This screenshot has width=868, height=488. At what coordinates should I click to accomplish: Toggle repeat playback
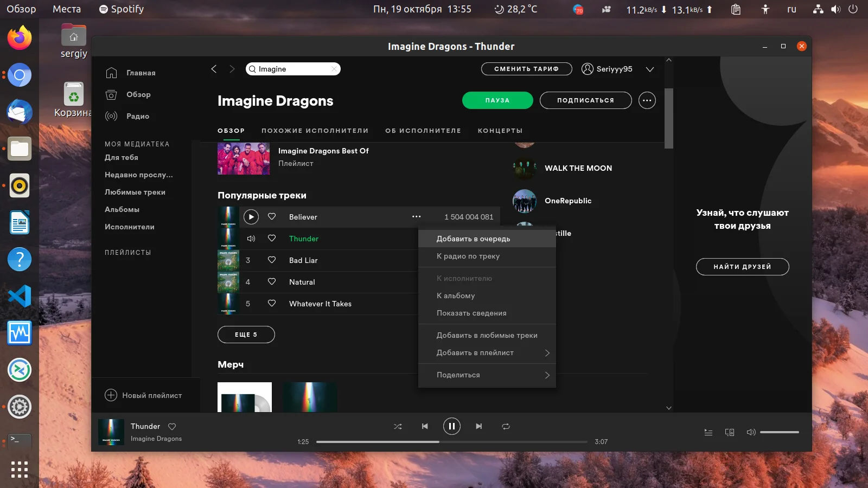click(x=506, y=426)
